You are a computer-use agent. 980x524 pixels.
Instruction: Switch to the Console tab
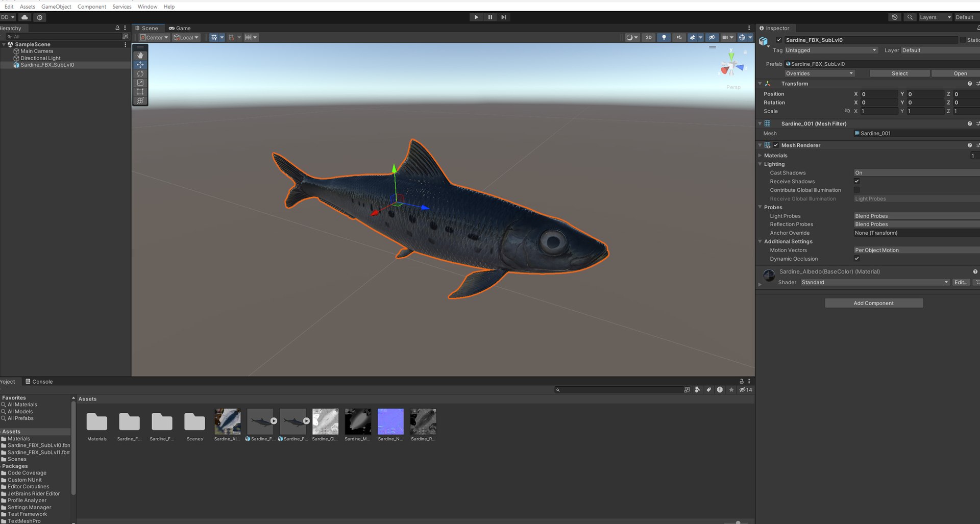click(x=39, y=382)
